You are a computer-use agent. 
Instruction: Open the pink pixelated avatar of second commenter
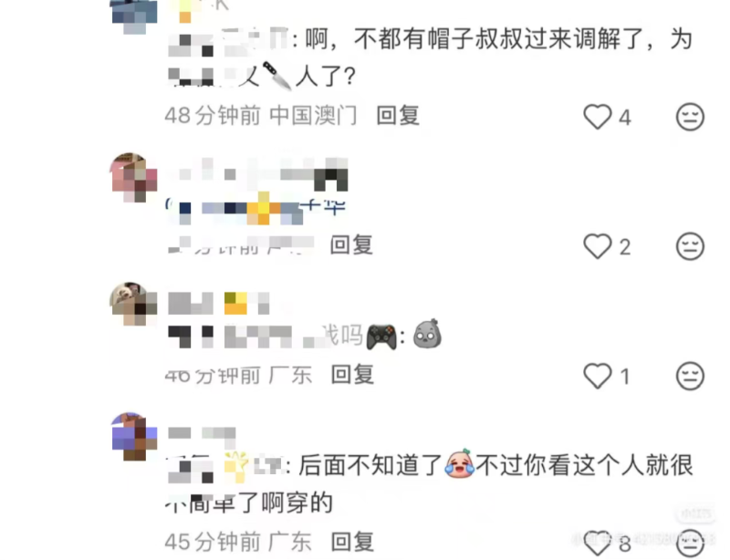[134, 177]
